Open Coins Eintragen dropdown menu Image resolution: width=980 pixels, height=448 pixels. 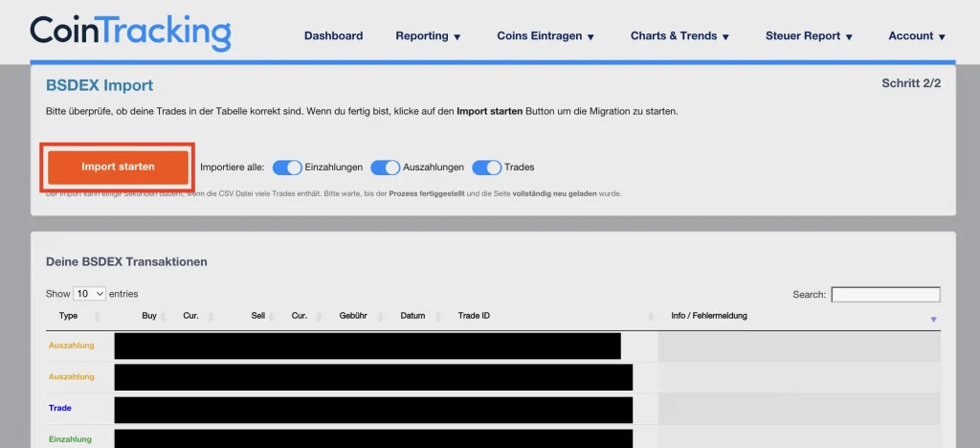tap(546, 36)
